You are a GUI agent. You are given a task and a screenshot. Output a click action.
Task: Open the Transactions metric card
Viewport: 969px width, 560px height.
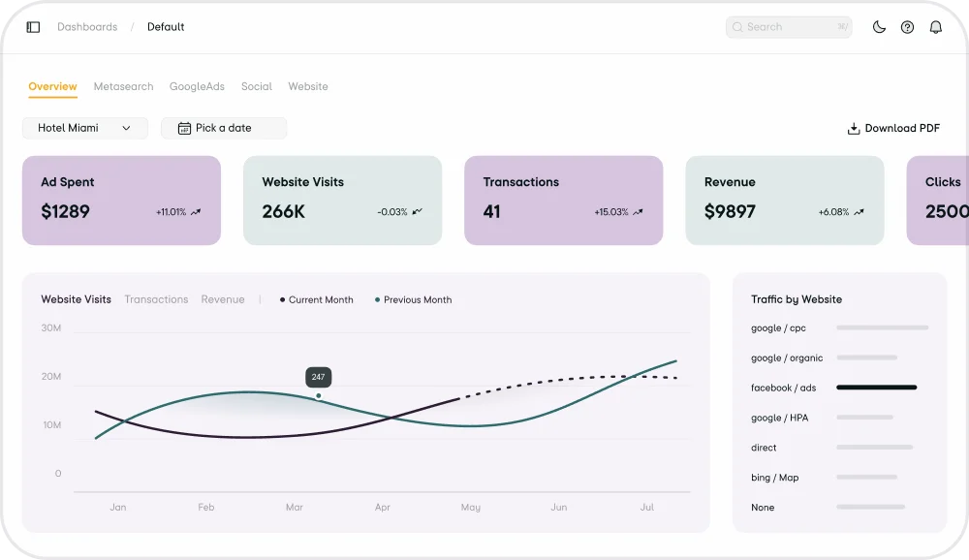(x=564, y=201)
